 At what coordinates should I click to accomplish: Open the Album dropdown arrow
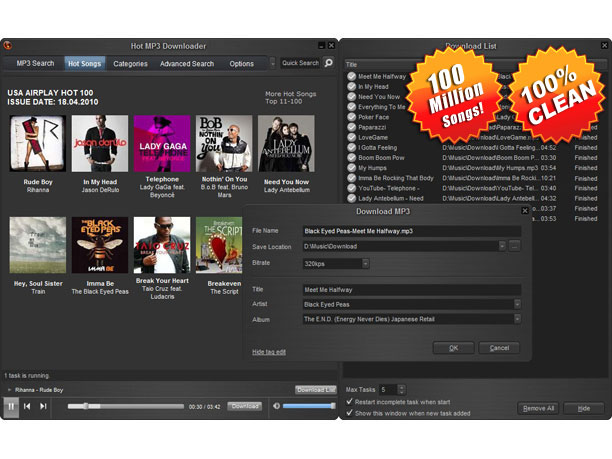point(517,319)
